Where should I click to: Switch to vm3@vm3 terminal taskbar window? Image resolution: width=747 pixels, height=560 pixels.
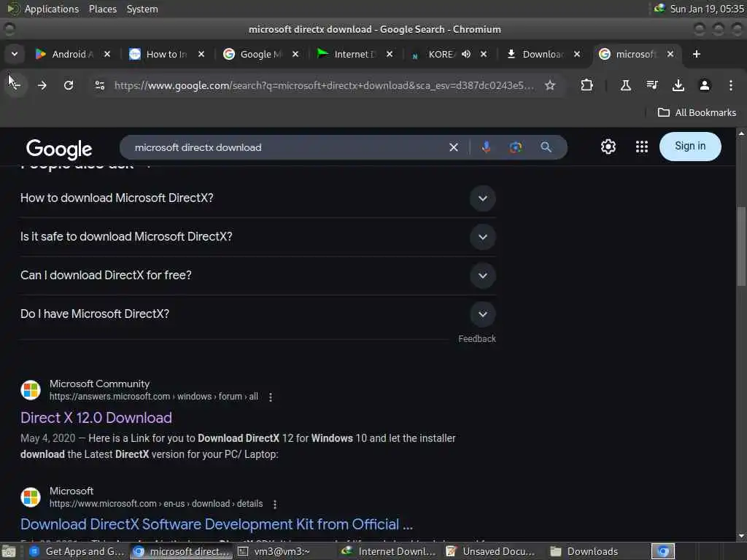point(281,551)
